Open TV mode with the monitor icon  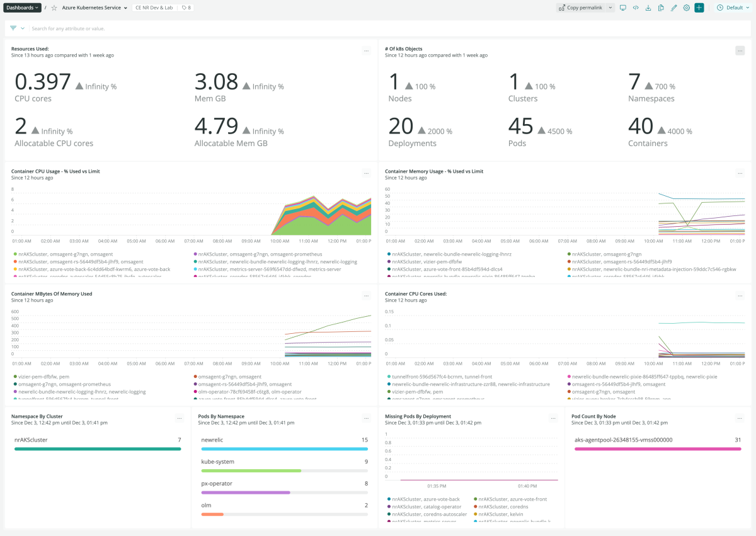click(623, 8)
